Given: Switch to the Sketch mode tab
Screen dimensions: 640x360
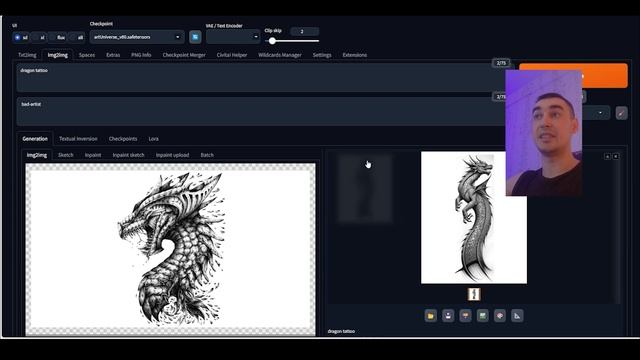Looking at the screenshot, I should point(66,155).
